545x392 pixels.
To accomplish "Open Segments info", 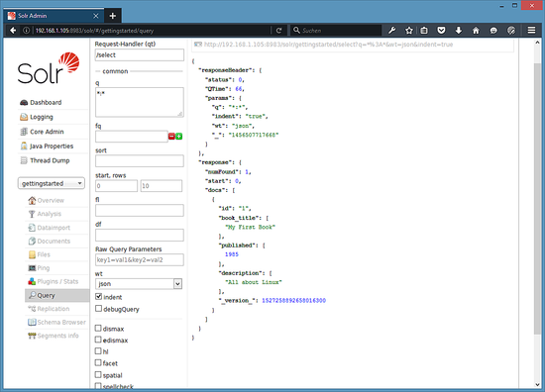I will click(x=54, y=336).
